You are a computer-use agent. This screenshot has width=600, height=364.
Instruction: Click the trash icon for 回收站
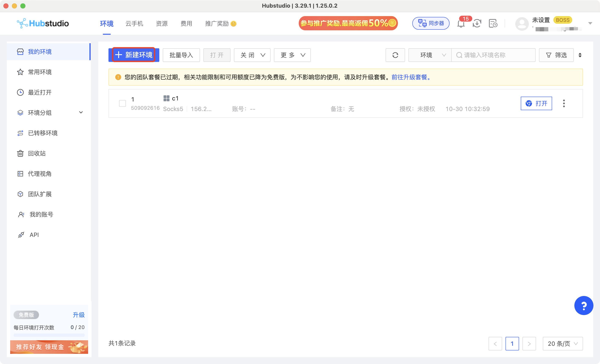pos(20,153)
